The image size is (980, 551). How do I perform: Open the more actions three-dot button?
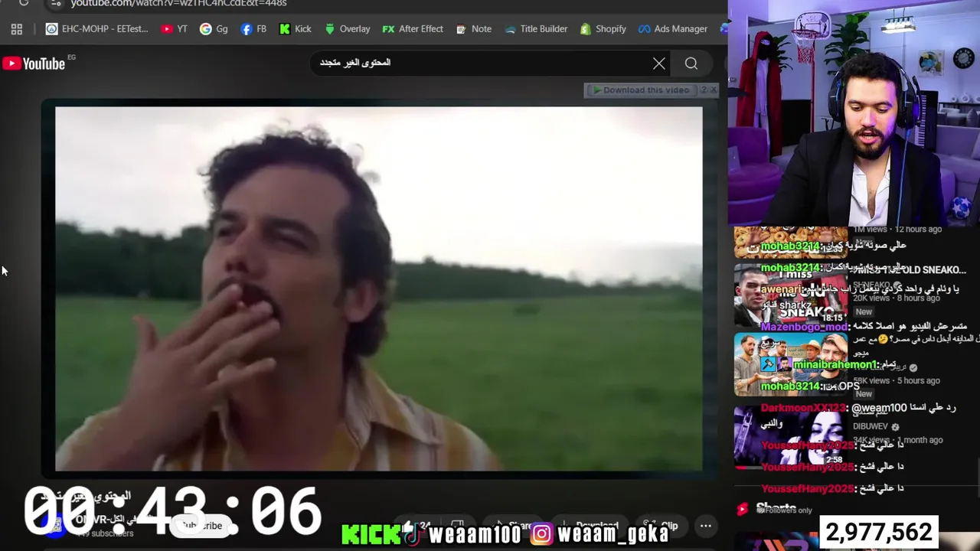(705, 526)
